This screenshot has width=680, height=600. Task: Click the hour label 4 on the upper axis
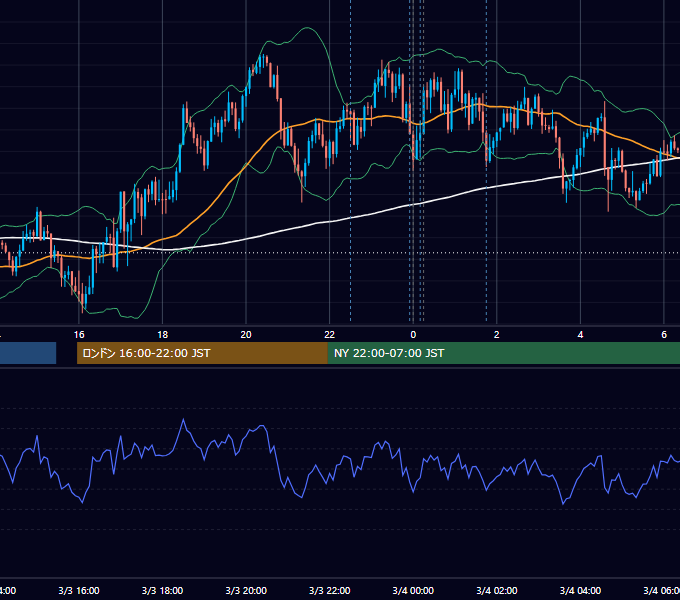coord(580,335)
